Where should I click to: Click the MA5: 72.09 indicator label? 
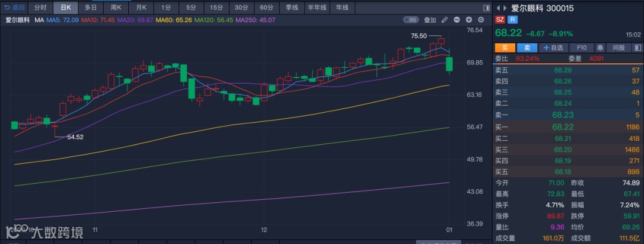point(61,20)
